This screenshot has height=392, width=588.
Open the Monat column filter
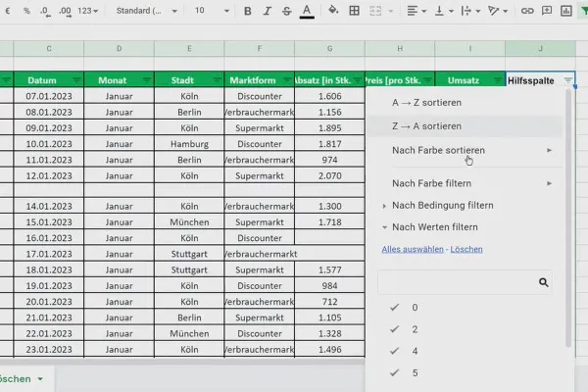pyautogui.click(x=147, y=80)
